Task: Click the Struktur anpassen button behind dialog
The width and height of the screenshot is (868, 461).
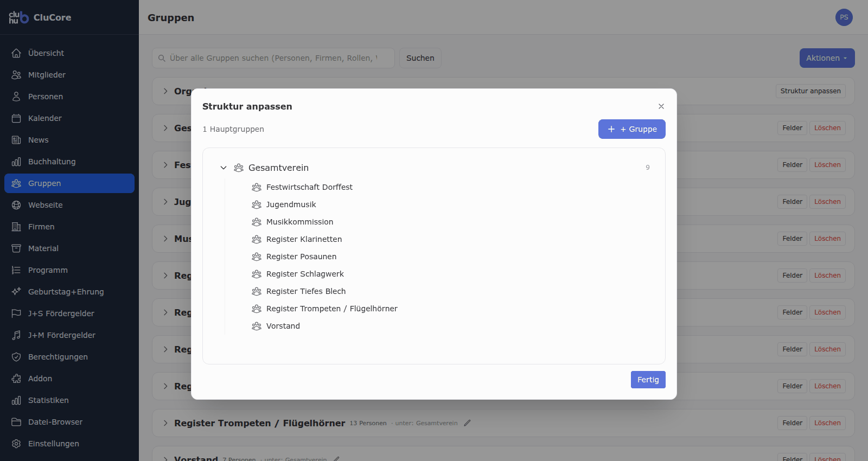Action: [810, 91]
